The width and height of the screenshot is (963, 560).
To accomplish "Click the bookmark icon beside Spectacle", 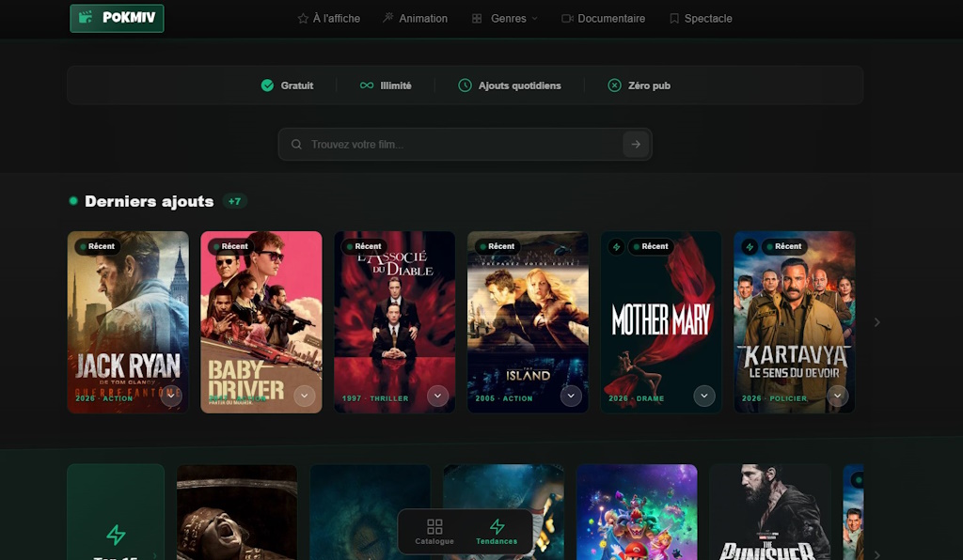I will 673,19.
